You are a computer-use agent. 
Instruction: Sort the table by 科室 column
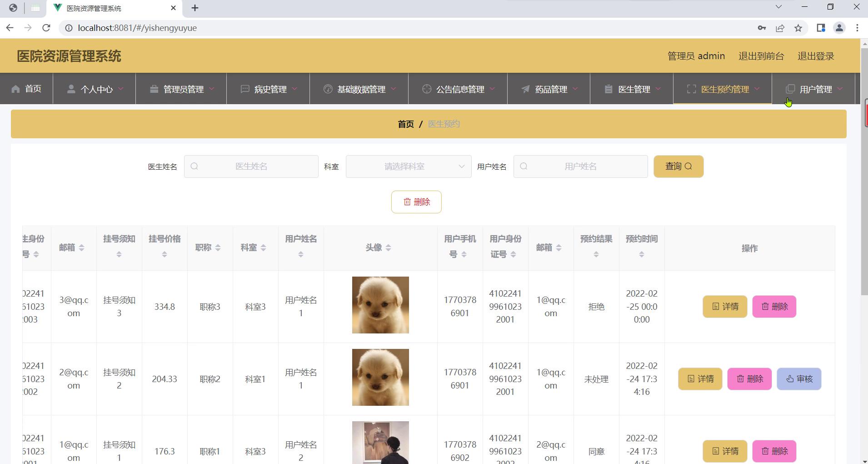point(263,247)
